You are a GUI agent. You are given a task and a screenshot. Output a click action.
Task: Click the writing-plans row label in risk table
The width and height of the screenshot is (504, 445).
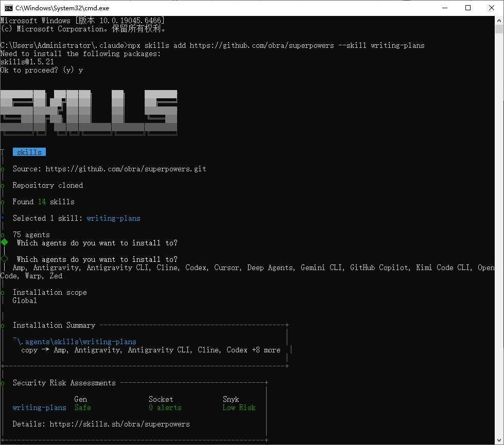[x=40, y=407]
